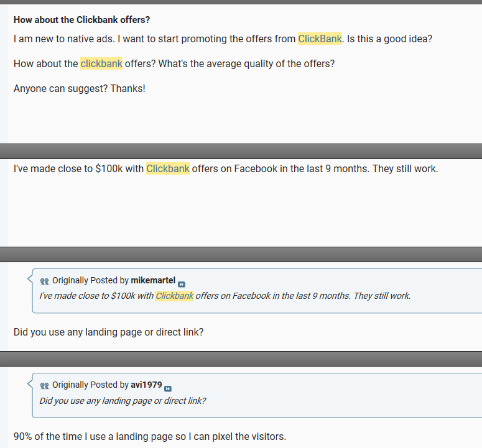
Task: Click the quote mark icon in avi1979's quote
Action: 44,385
